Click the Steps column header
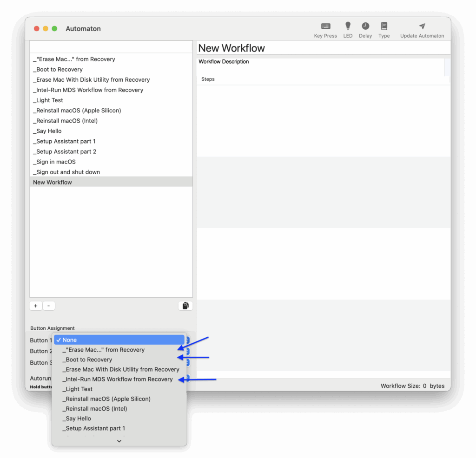 tap(324, 79)
